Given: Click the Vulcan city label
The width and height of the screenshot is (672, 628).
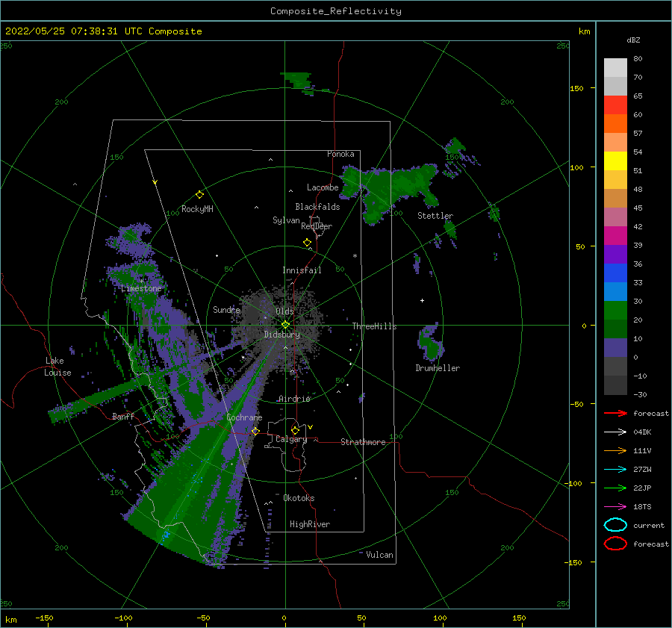Looking at the screenshot, I should click(379, 555).
